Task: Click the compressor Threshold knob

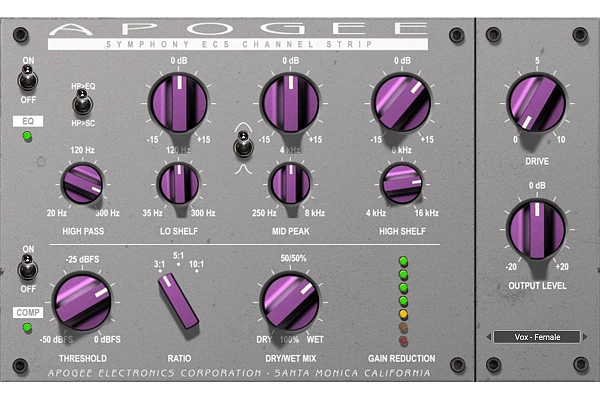Action: 82,302
